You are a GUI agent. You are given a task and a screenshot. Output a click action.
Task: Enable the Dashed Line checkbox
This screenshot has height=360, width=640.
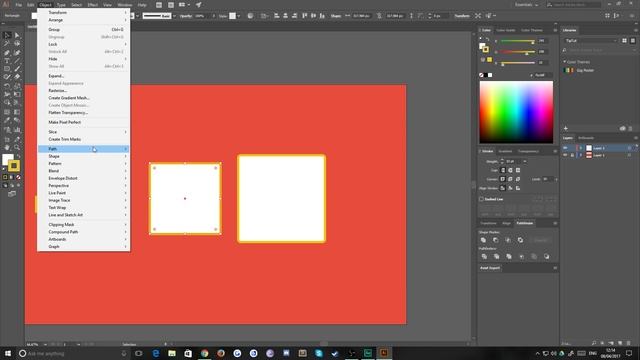[481, 199]
